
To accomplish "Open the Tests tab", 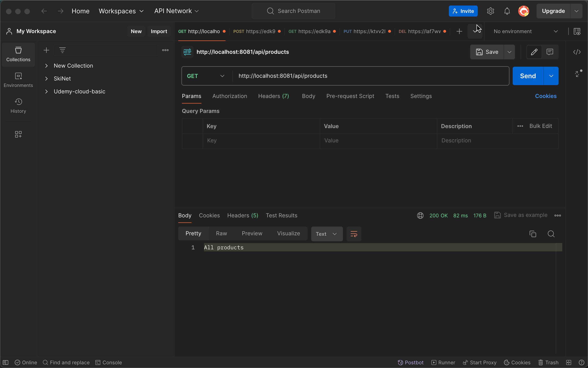I will pyautogui.click(x=392, y=96).
